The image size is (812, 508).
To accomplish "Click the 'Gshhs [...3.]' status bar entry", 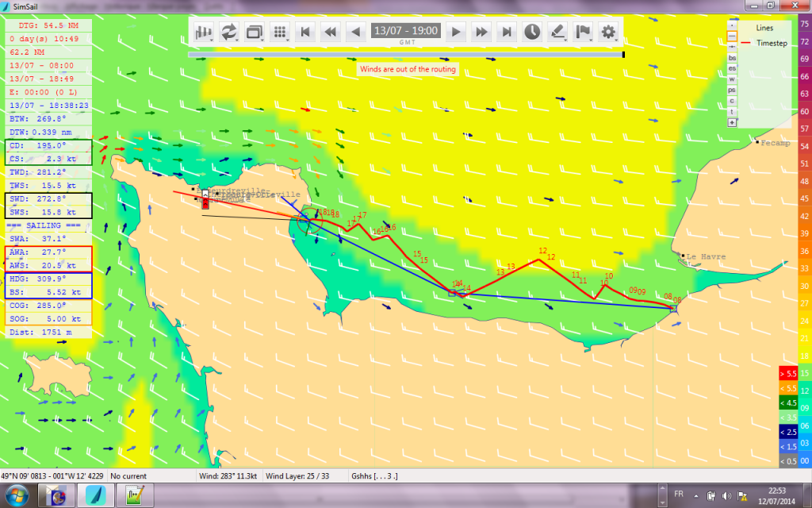I will (x=374, y=476).
